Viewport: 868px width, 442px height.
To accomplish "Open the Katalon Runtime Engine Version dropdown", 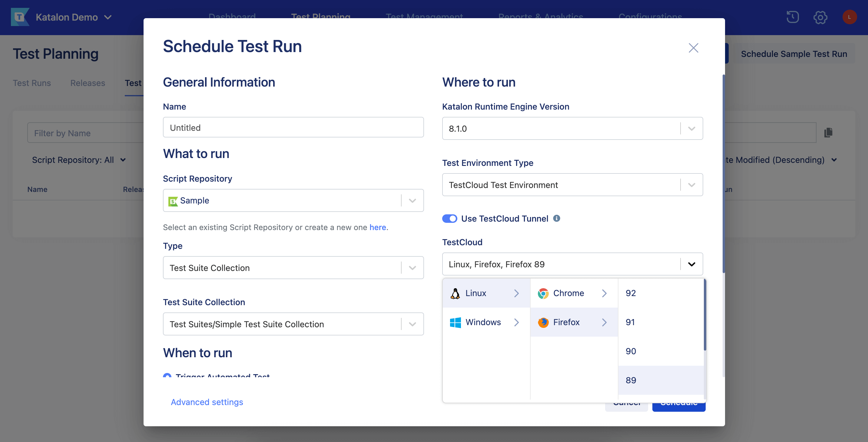I will pos(572,128).
